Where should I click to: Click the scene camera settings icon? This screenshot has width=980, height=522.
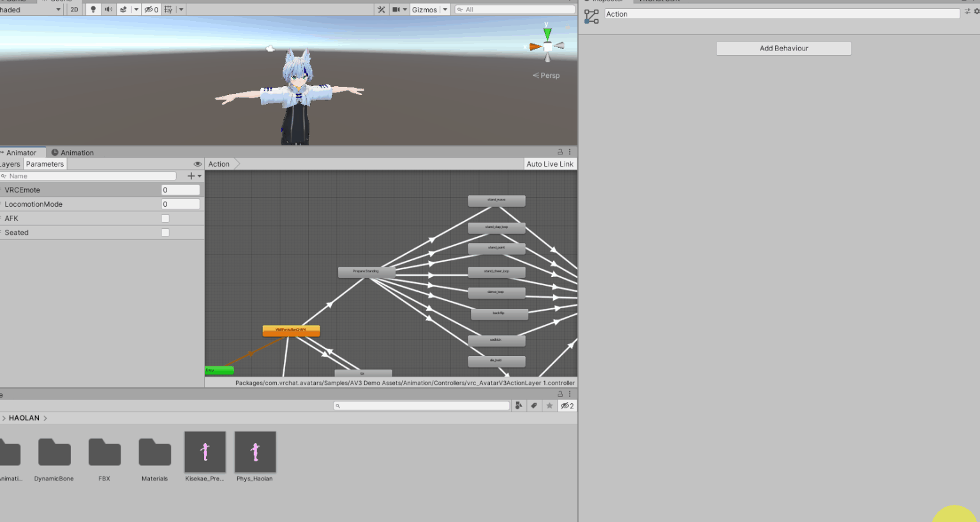(396, 10)
